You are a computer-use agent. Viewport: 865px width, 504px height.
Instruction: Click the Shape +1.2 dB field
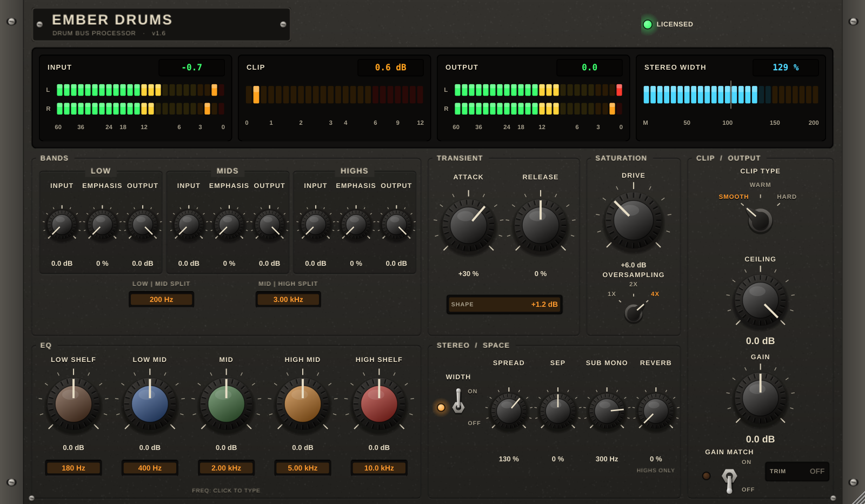point(504,305)
